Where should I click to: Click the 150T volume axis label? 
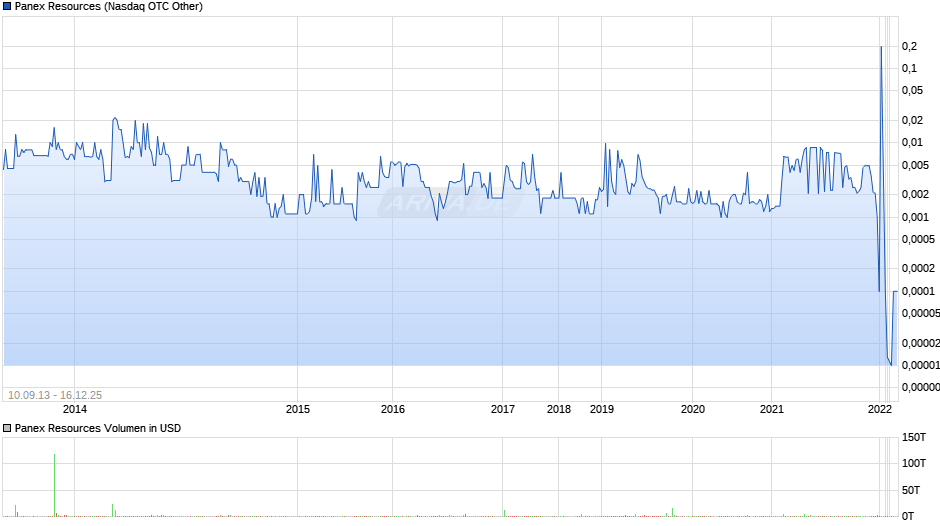coord(914,437)
